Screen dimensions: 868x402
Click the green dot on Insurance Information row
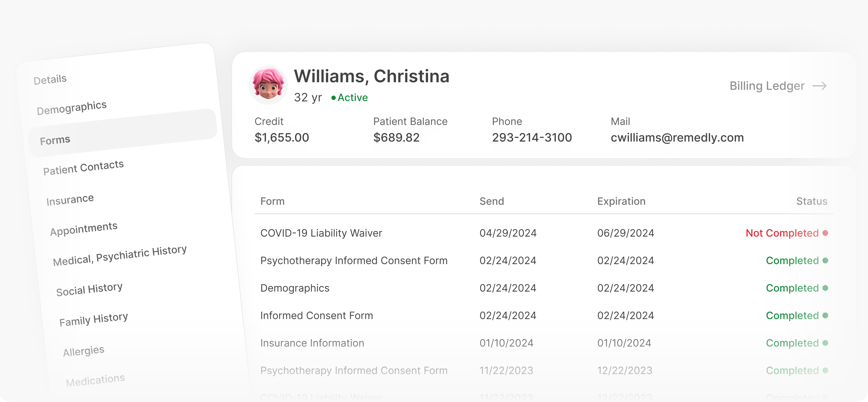tap(825, 343)
